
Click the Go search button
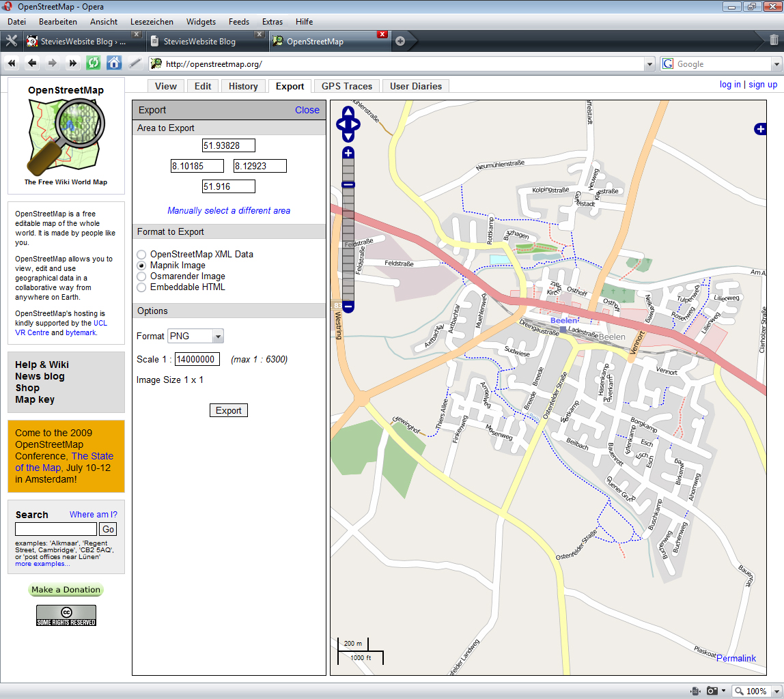pos(108,529)
